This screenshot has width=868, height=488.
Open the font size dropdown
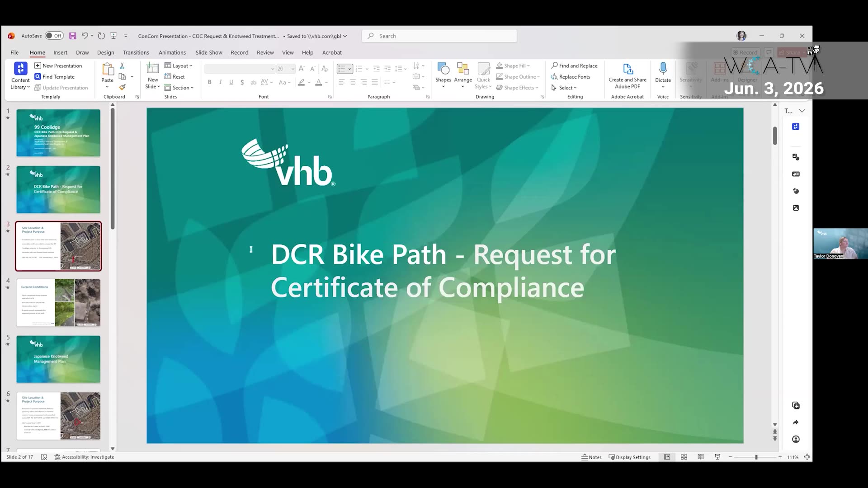[293, 69]
